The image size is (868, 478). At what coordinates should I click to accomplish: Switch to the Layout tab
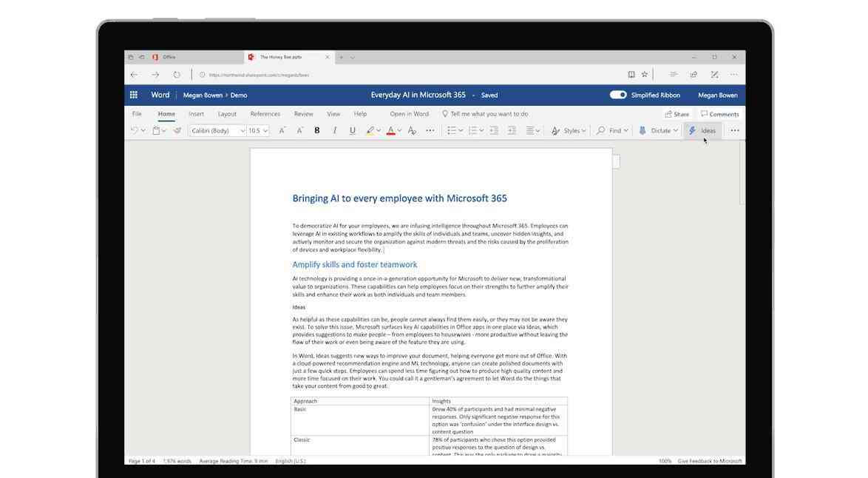[x=227, y=114]
